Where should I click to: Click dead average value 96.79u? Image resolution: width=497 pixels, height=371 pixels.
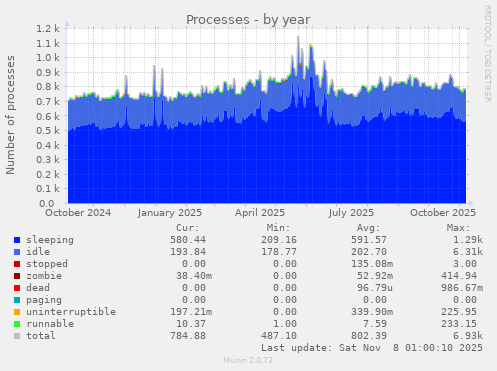375,288
